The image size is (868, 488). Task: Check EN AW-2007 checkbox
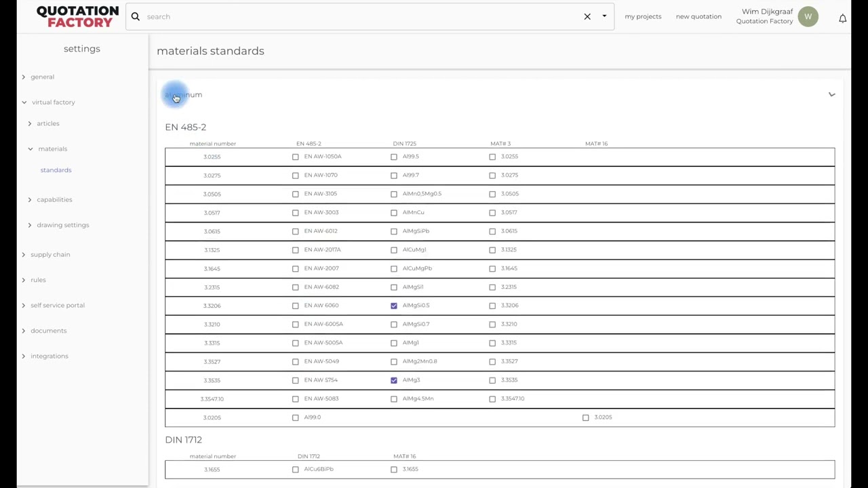[296, 269]
